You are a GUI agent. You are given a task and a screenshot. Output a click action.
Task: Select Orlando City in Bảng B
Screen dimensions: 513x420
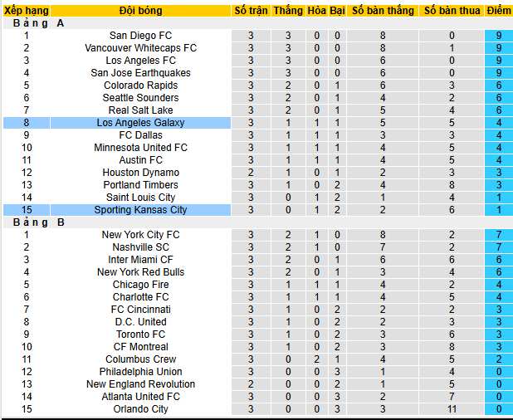pyautogui.click(x=140, y=409)
